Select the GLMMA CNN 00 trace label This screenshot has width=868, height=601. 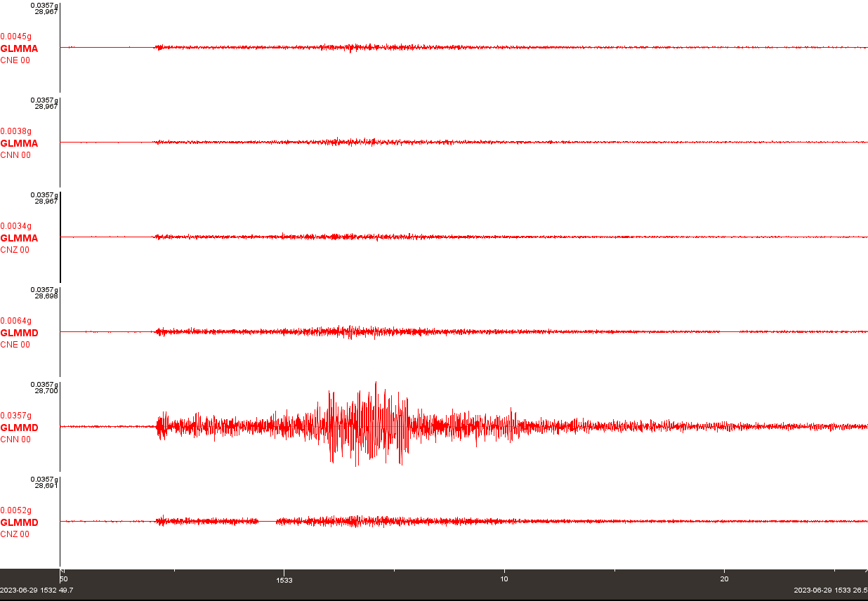(19, 149)
